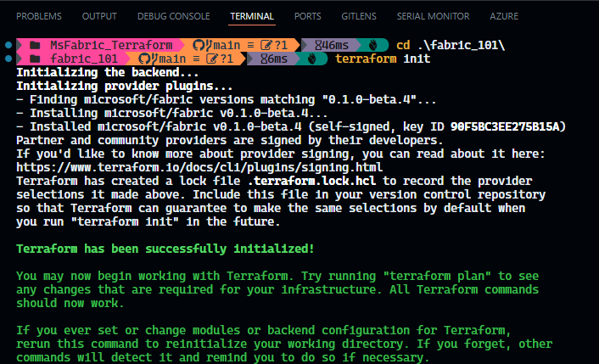599x364 pixels.
Task: Click the GitHub icon in the MsFabric_Terraform prompt
Action: 199,45
